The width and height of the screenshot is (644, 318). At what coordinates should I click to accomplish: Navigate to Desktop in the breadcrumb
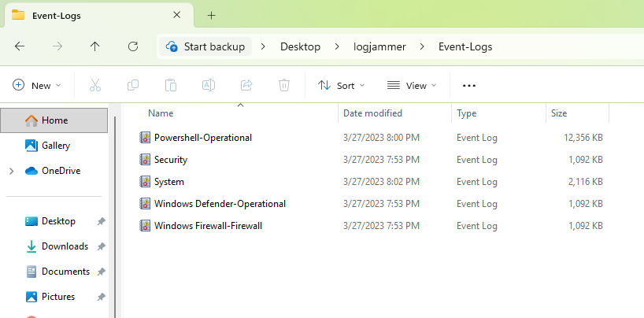300,47
